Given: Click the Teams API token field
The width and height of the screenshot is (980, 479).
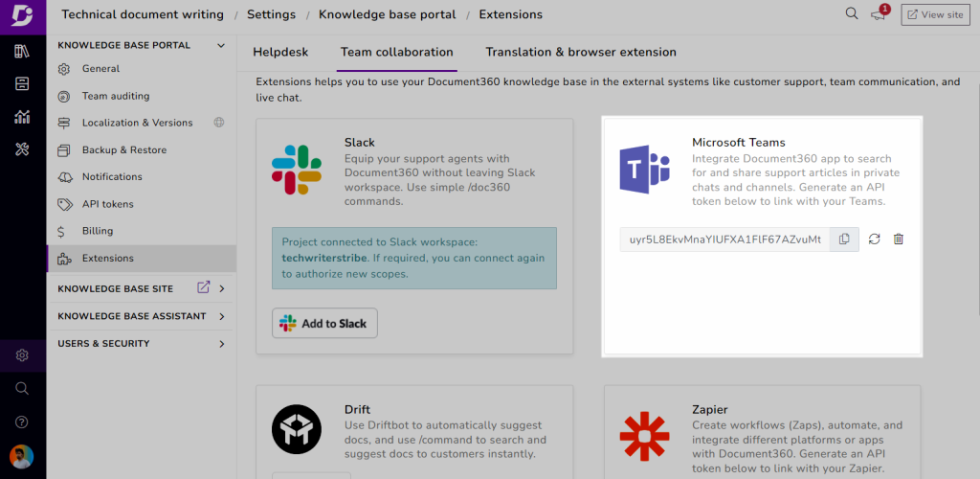Looking at the screenshot, I should (725, 239).
